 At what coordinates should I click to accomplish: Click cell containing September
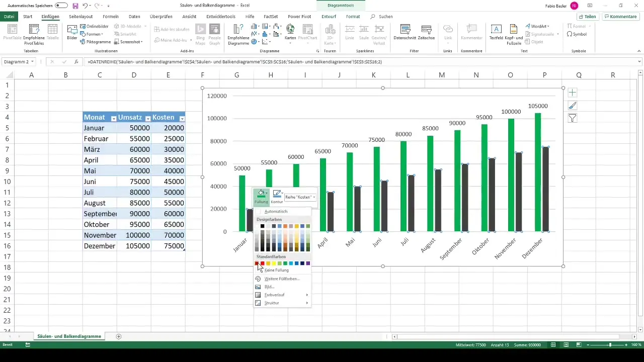(x=100, y=214)
